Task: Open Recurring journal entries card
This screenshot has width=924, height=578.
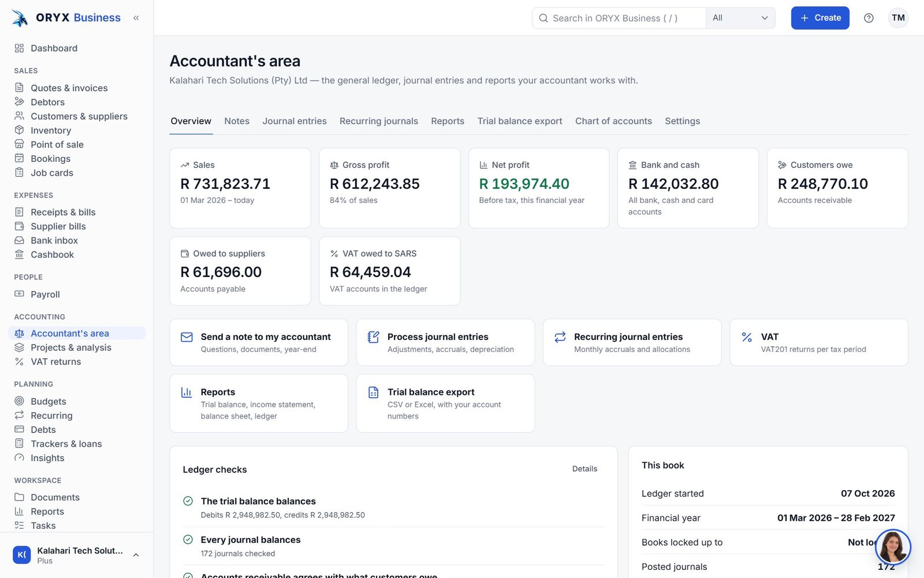Action: [x=632, y=342]
